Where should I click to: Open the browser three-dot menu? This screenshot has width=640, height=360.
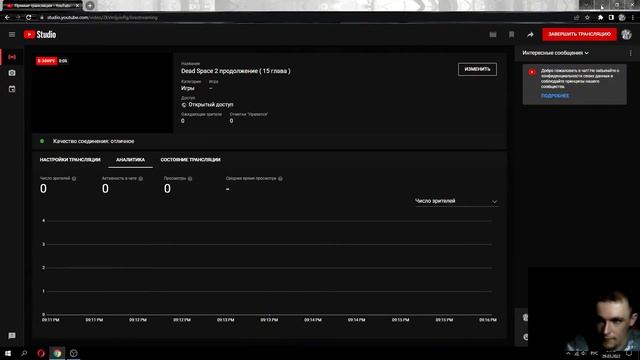(633, 18)
